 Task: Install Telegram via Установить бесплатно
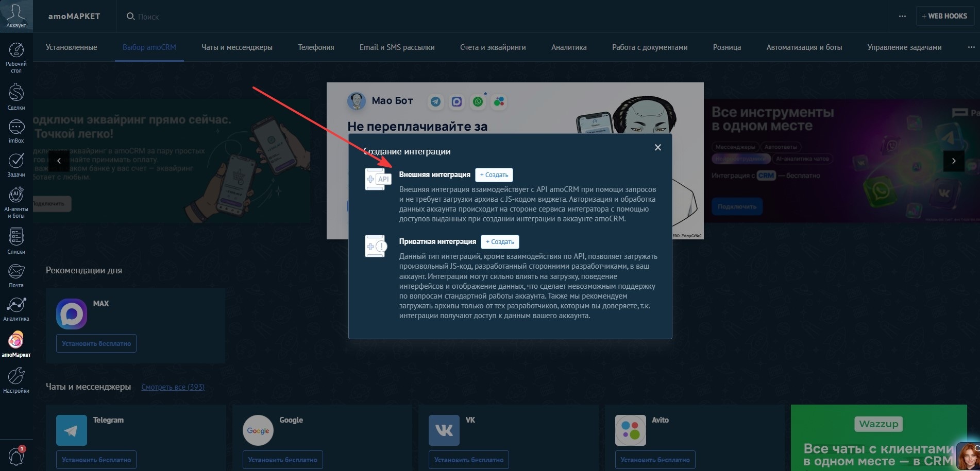coord(96,460)
